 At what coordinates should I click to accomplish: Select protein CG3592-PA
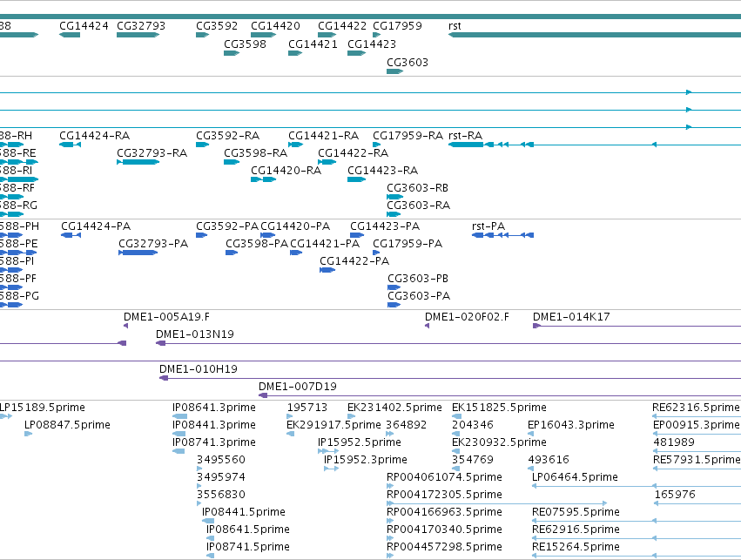[x=227, y=226]
